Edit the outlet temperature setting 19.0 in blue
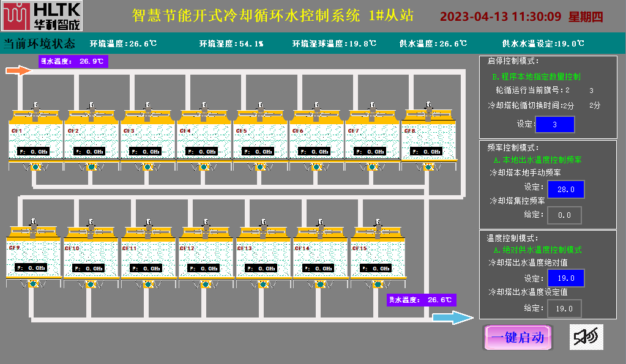626x364 pixels. [565, 278]
